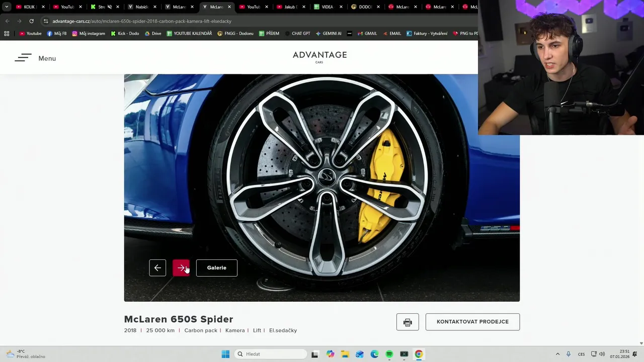Switch to the CES keyboard language selector
The width and height of the screenshot is (644, 362).
[582, 354]
